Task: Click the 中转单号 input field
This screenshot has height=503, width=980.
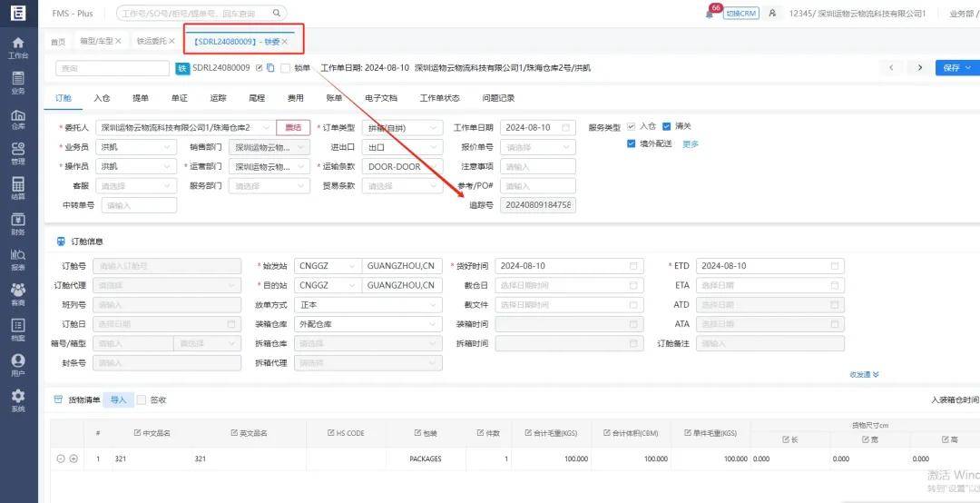Action: pyautogui.click(x=138, y=205)
